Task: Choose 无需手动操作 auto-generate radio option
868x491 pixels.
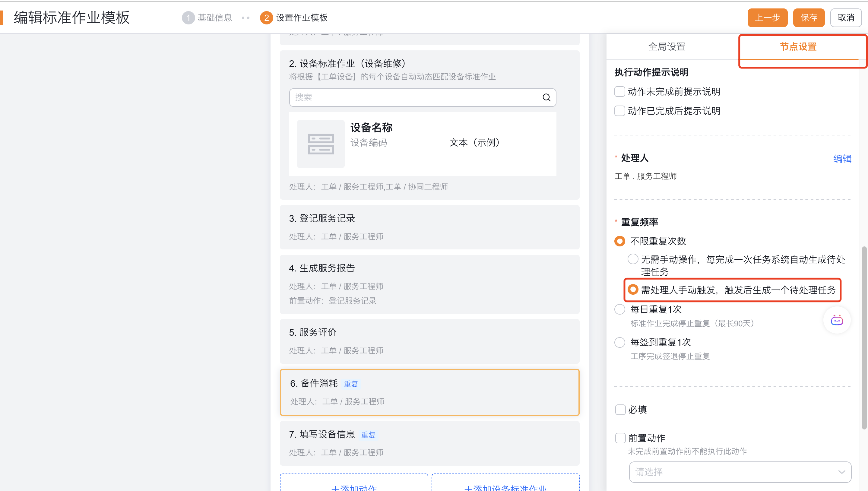Action: point(633,259)
